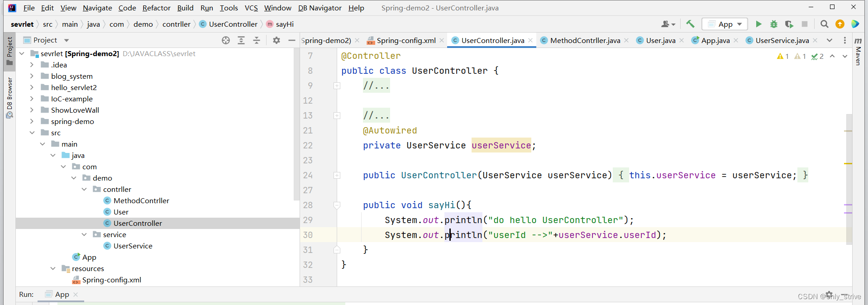Expand the blog_system folder
Screen dimensions: 868x305
pyautogui.click(x=32, y=76)
